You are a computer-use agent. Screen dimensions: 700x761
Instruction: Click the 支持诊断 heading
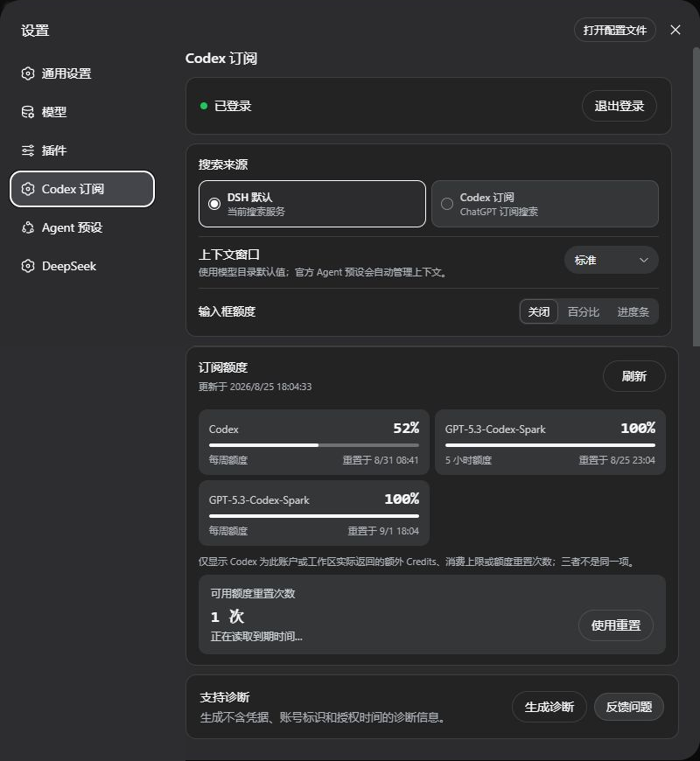[x=225, y=697]
